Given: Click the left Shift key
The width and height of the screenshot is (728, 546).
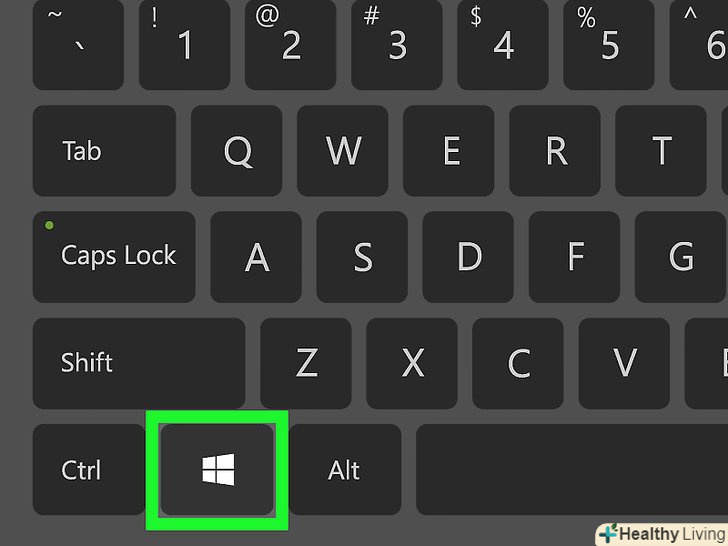Looking at the screenshot, I should [x=139, y=363].
